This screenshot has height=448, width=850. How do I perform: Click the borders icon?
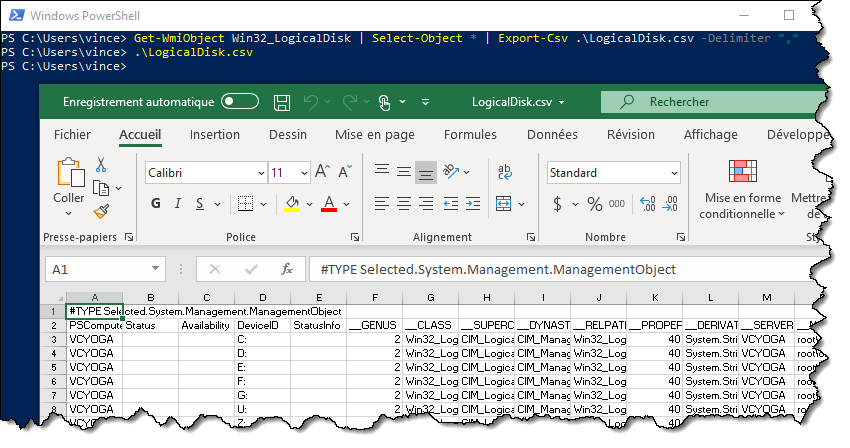(x=246, y=203)
